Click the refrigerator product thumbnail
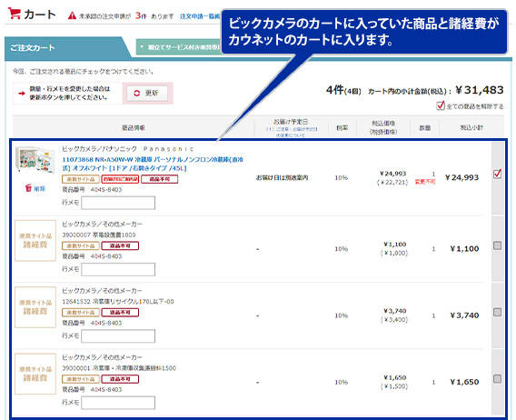Screen dimensions: 516x420 [x=35, y=160]
